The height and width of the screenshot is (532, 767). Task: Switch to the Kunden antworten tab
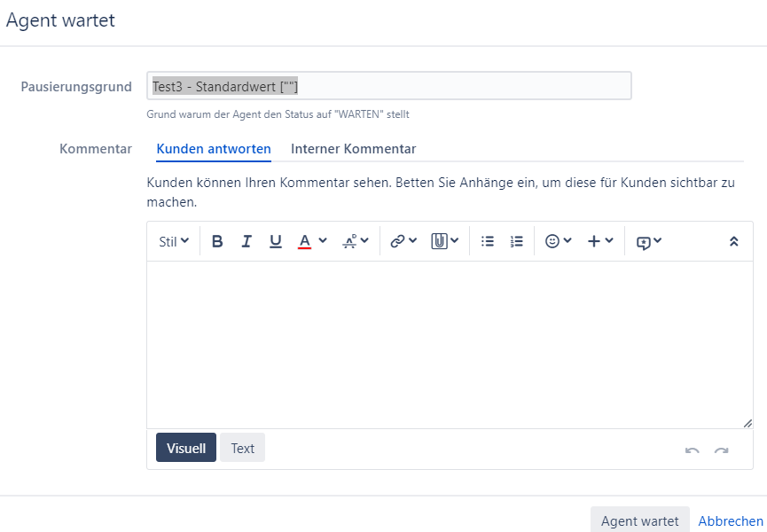pos(214,149)
